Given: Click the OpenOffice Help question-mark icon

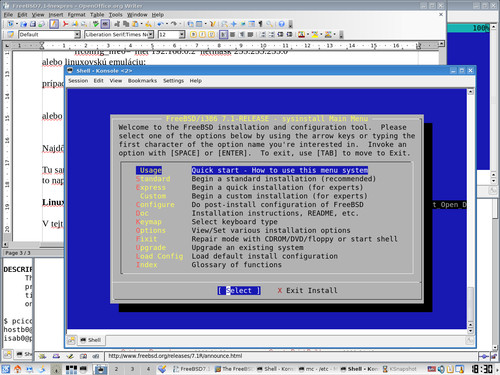Looking at the screenshot, I should pyautogui.click(x=282, y=24).
